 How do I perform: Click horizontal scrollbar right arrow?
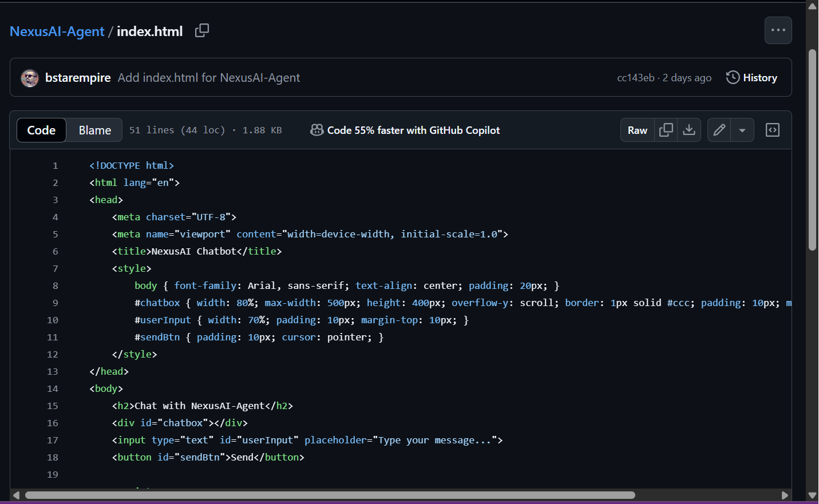click(785, 495)
